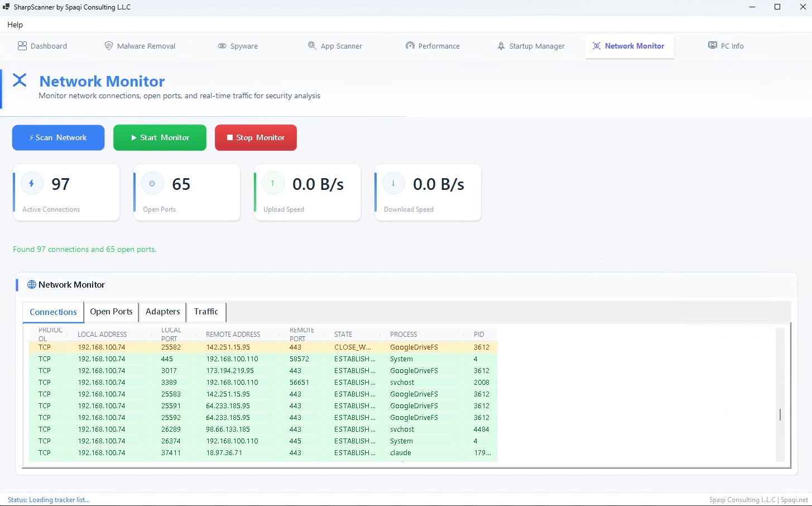Click the PC Info monitor icon

[713, 45]
